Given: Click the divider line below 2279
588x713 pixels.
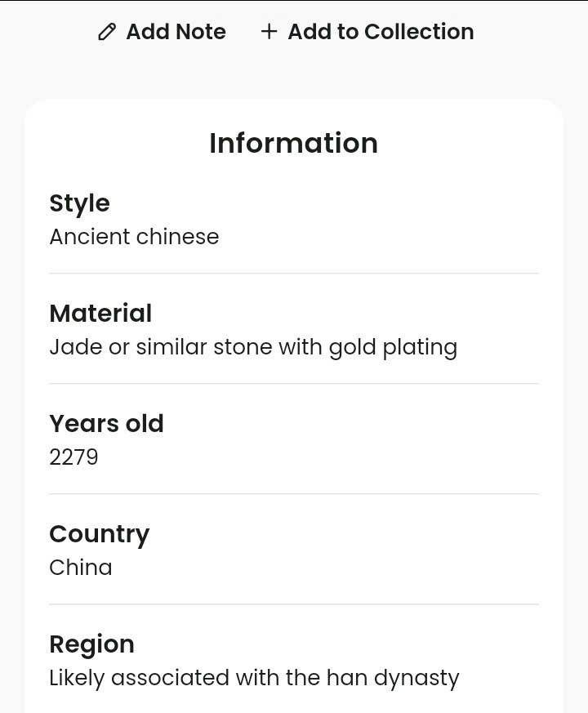Looking at the screenshot, I should [x=294, y=494].
